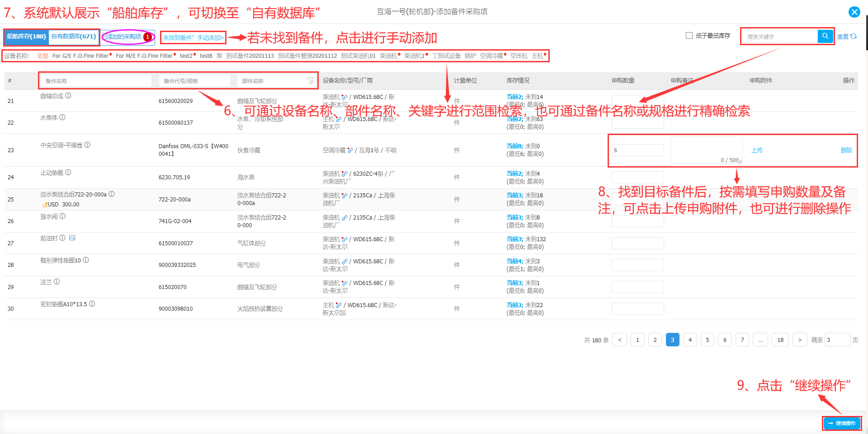Screen dimensions: 868x434
Task: Filter equipment by For G/E F.O.Fine Filter
Action: (x=80, y=56)
